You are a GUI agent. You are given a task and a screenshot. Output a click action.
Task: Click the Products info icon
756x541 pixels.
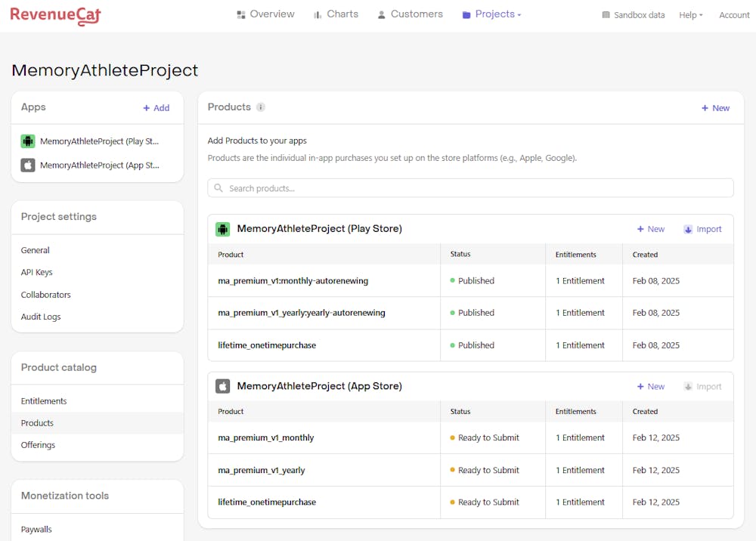pos(261,107)
